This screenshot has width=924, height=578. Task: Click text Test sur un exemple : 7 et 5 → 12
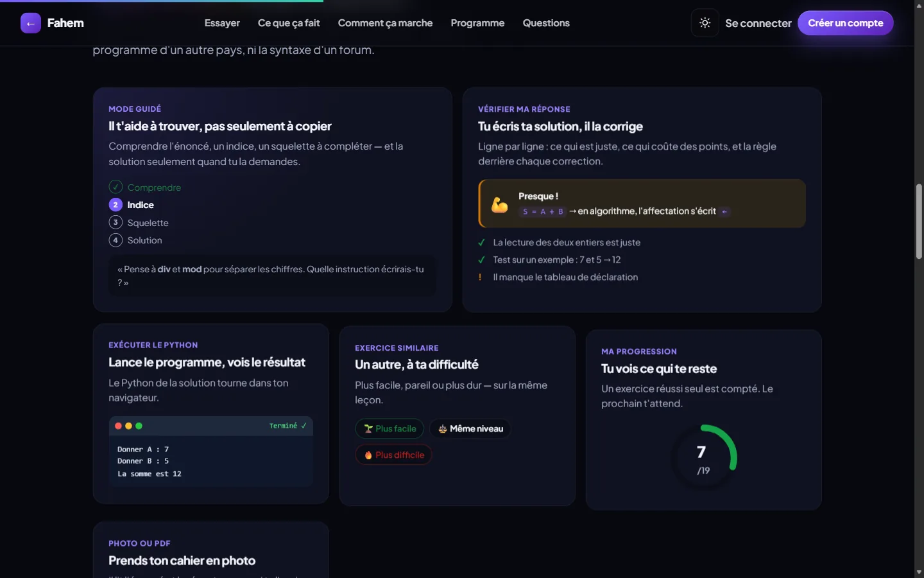click(x=557, y=259)
